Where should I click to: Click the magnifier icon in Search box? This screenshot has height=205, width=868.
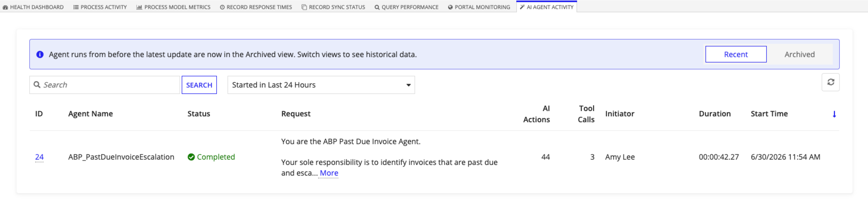tap(37, 85)
